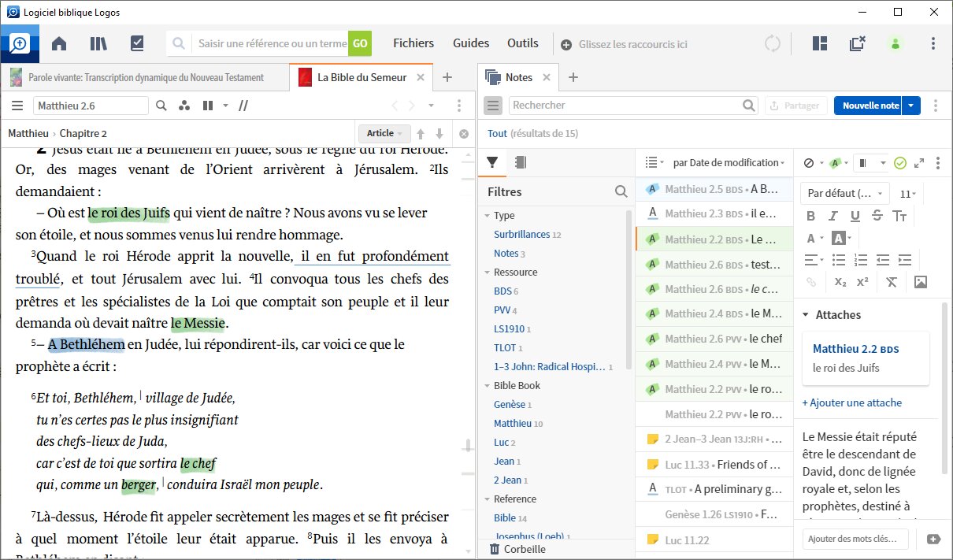Open the Library books icon

pos(98,44)
